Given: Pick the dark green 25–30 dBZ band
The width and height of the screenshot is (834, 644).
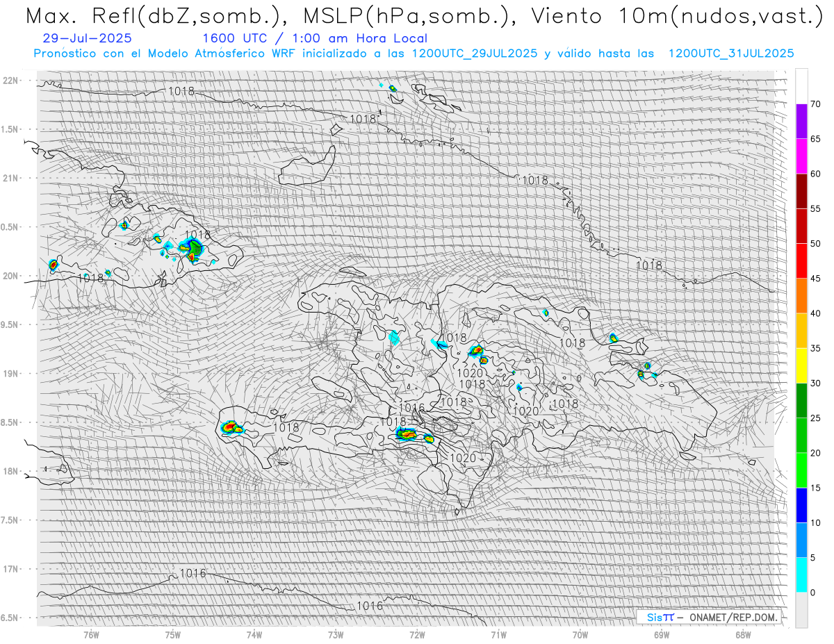Looking at the screenshot, I should pos(801,401).
